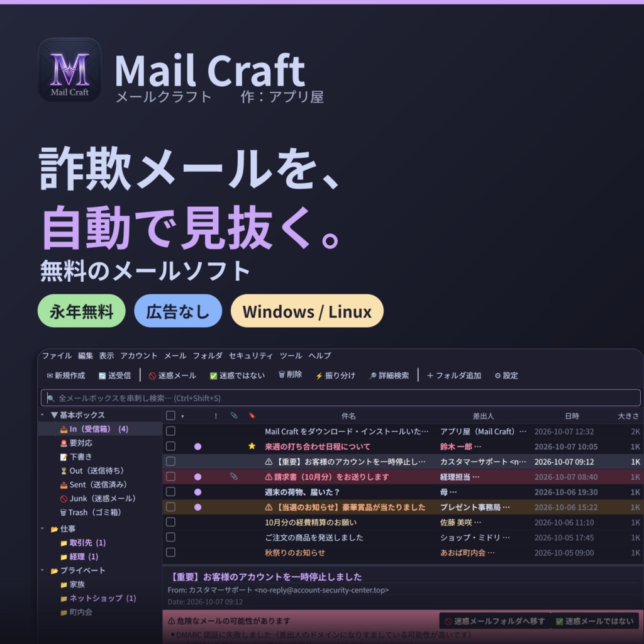The height and width of the screenshot is (644, 644).
Task: Mark as junk with 迷惑メール toolbar button
Action: [x=172, y=375]
